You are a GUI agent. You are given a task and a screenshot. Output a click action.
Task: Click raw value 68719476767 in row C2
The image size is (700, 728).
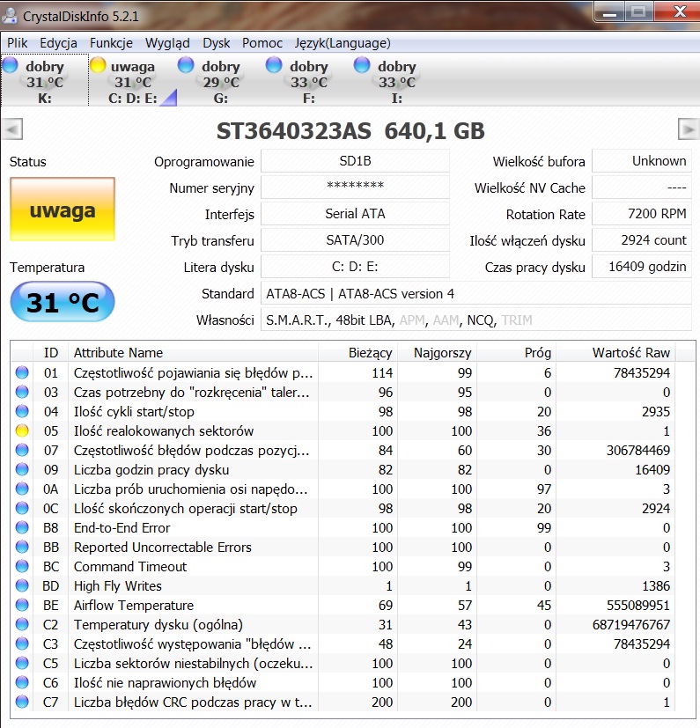pyautogui.click(x=631, y=625)
